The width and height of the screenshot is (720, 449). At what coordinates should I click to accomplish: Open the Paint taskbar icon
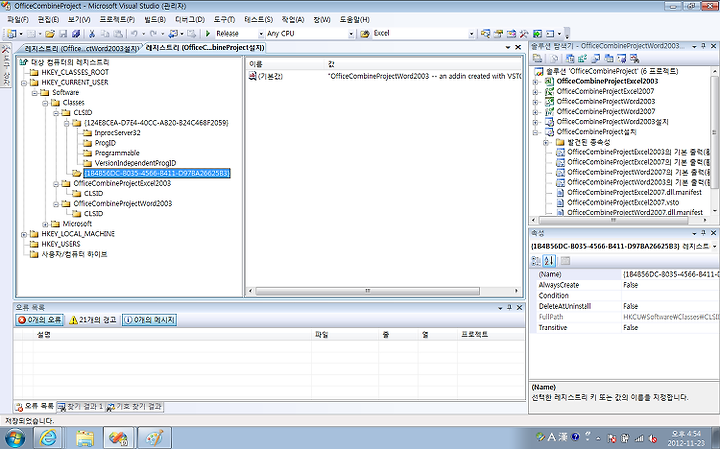coord(154,438)
